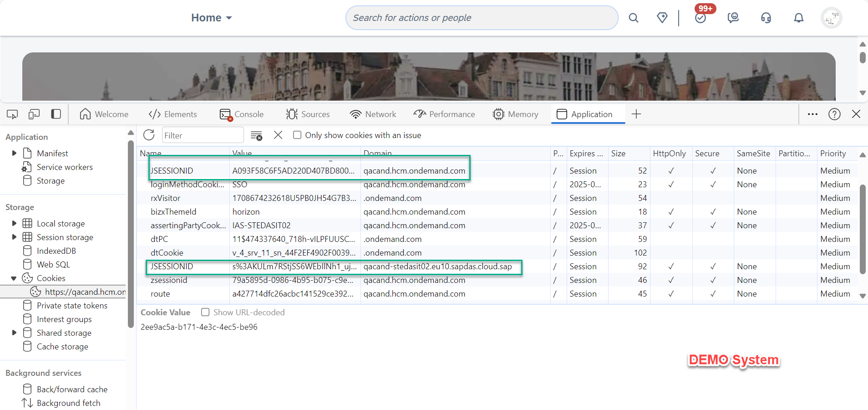Sort cookies by Secure column

713,153
